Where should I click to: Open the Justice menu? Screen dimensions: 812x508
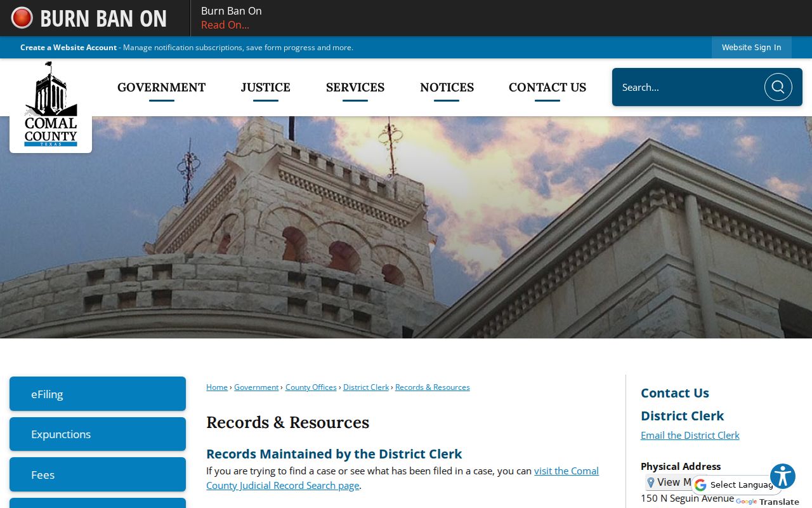pos(266,88)
